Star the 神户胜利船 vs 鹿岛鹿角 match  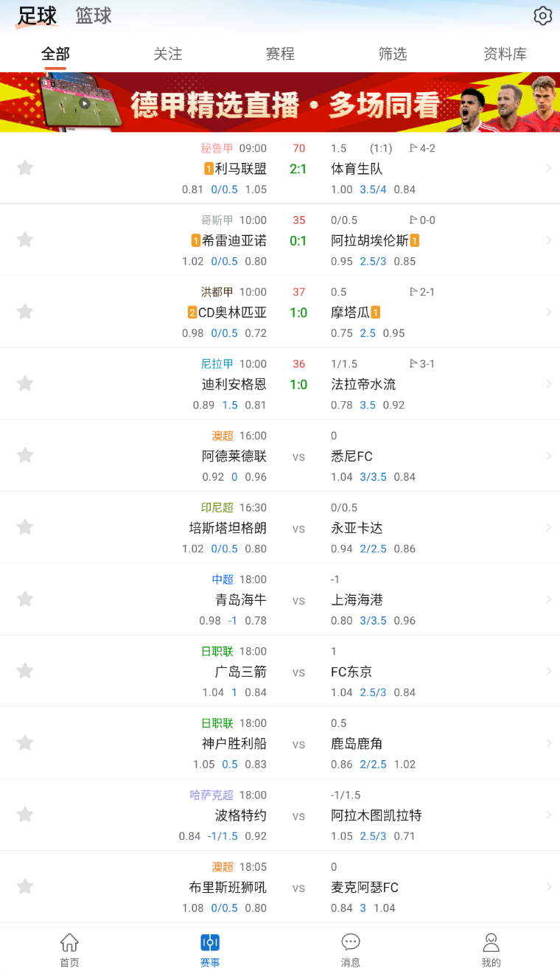(x=25, y=743)
